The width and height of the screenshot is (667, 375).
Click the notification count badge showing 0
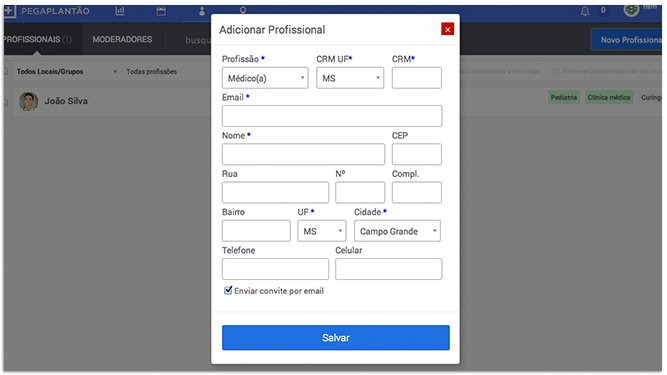click(603, 10)
